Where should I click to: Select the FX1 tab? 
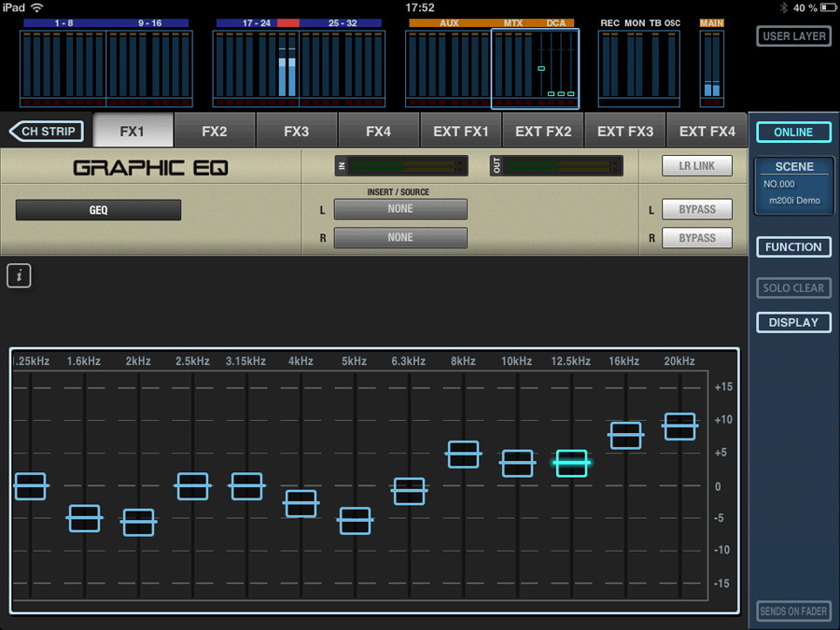(x=133, y=132)
